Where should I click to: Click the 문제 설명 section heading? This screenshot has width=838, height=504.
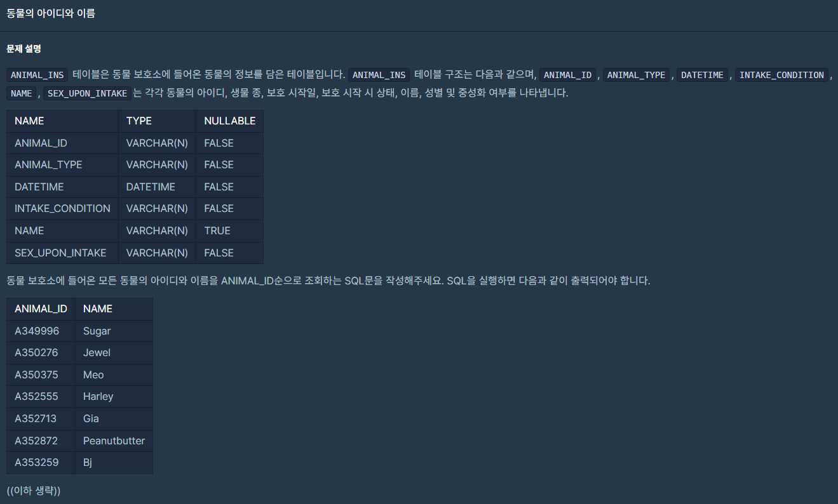click(x=24, y=49)
